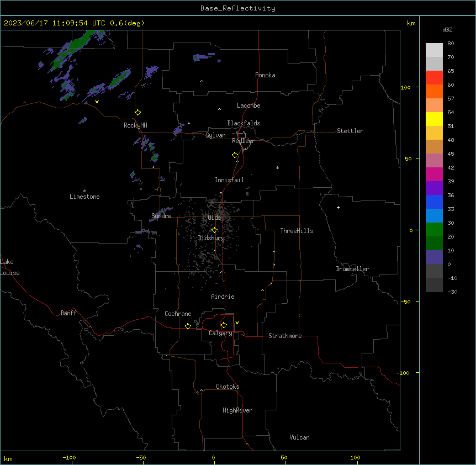Screen dimensions: 476x465
Task: Click the Banff town label
Action: 68,313
